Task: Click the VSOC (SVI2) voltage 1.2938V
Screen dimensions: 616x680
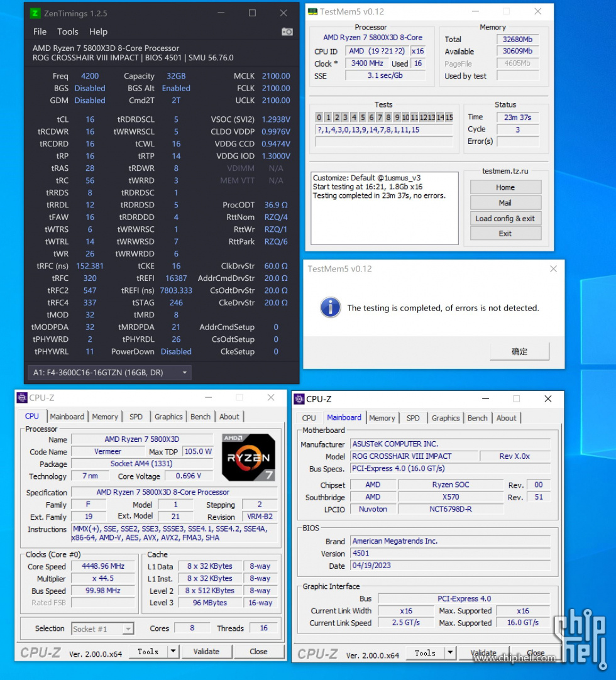Action: coord(276,119)
